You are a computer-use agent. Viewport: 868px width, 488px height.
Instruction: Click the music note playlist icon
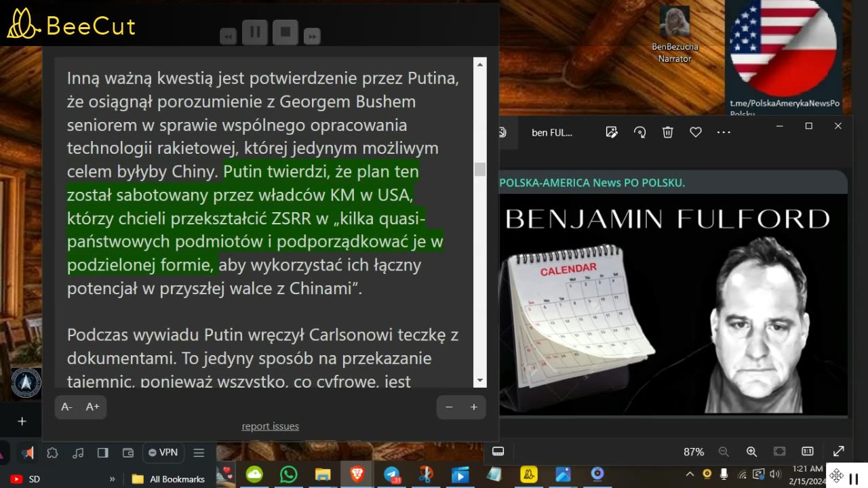(x=78, y=453)
